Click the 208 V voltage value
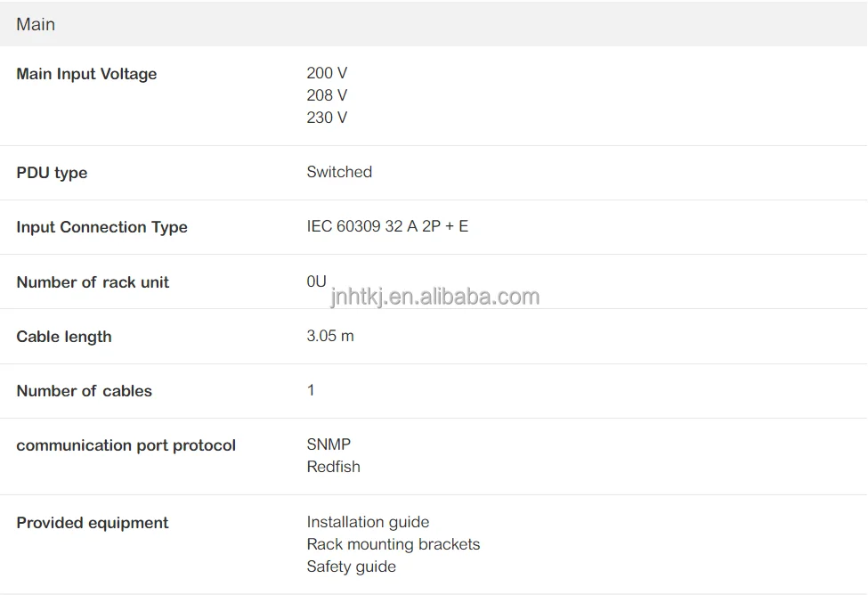The height and width of the screenshot is (595, 868). coord(327,95)
